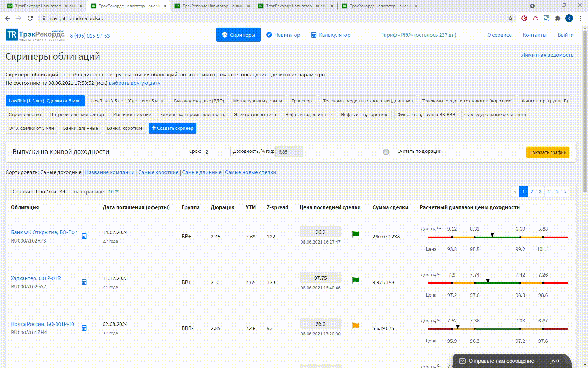
Task: Go to pagination page 3
Action: pyautogui.click(x=540, y=192)
